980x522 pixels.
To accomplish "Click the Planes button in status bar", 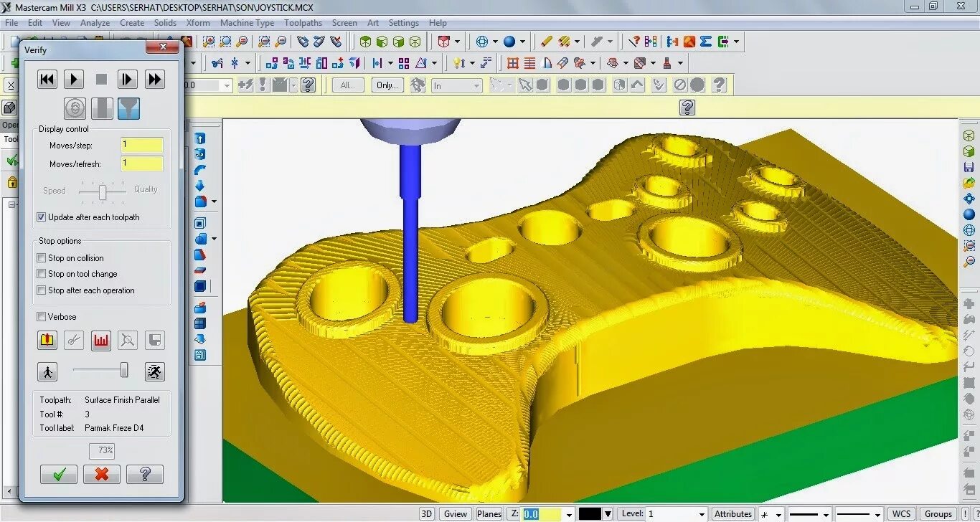I will [x=489, y=513].
